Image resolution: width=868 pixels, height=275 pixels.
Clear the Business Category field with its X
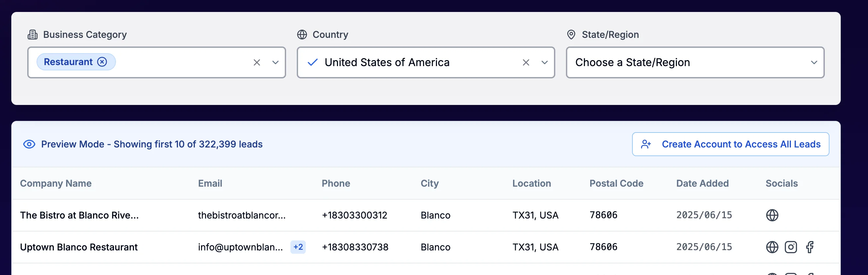pos(257,62)
